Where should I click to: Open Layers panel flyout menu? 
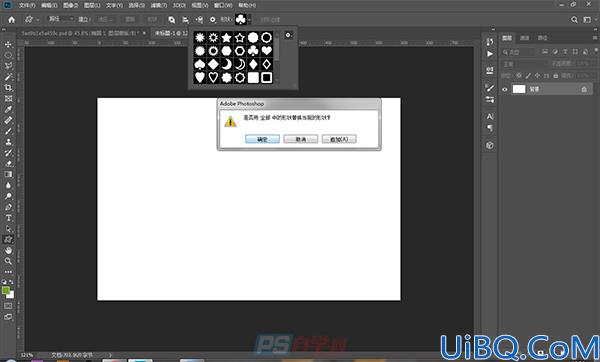[x=595, y=38]
